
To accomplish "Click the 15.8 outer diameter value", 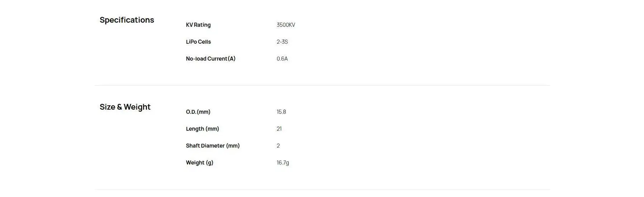I will click(x=281, y=112).
